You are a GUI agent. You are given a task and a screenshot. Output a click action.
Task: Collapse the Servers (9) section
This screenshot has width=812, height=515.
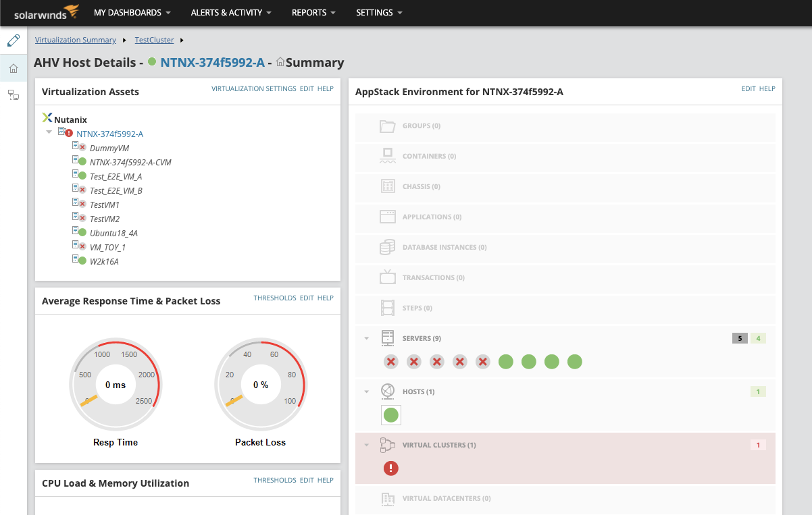(366, 338)
